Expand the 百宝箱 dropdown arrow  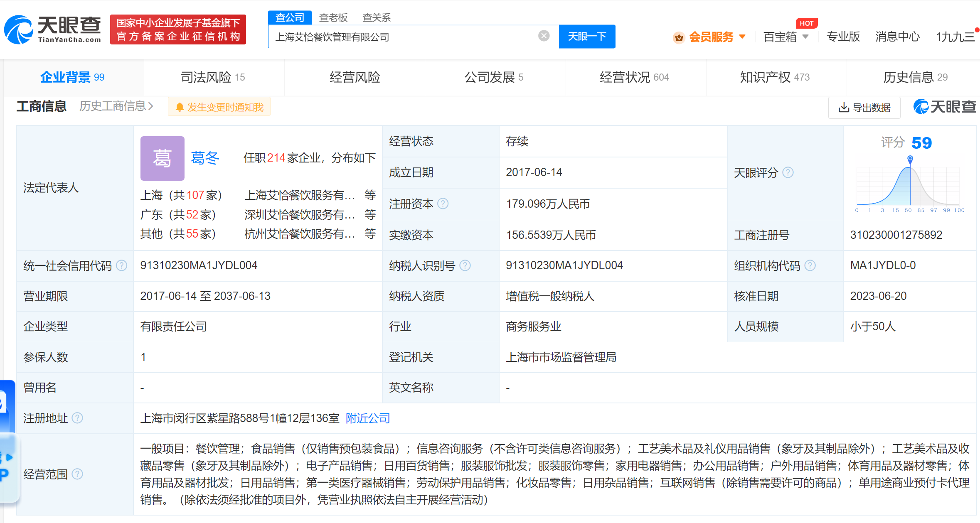pyautogui.click(x=805, y=37)
